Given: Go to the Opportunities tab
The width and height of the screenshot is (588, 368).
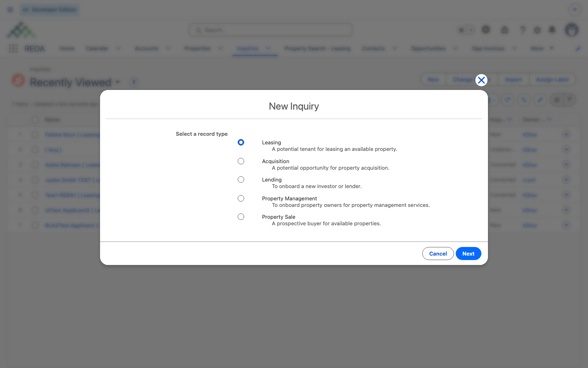Looking at the screenshot, I should coord(428,48).
